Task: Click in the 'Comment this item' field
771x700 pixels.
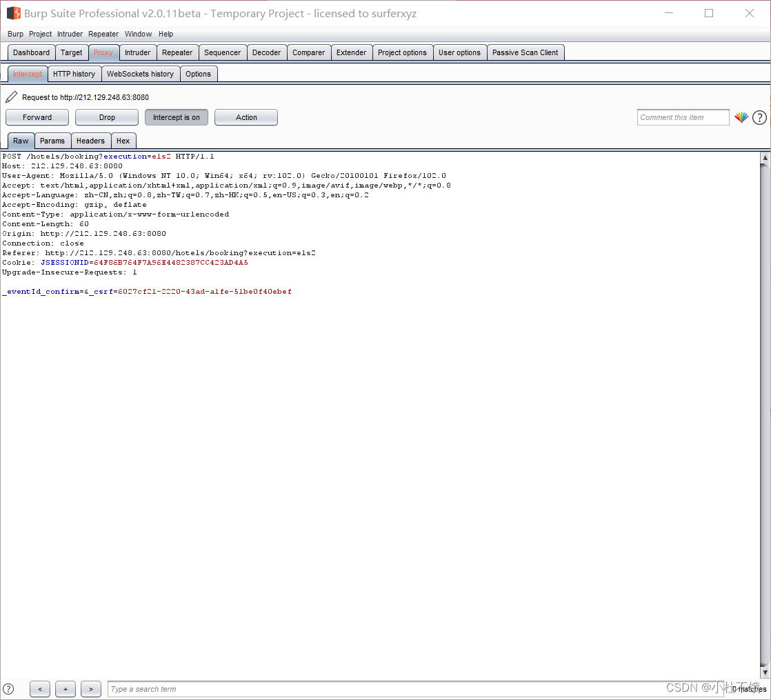Action: [682, 117]
